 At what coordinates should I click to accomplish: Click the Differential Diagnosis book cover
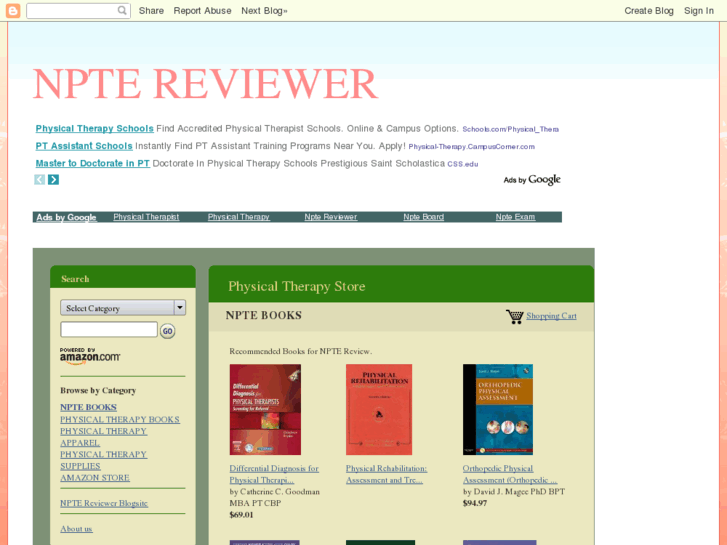[265, 410]
